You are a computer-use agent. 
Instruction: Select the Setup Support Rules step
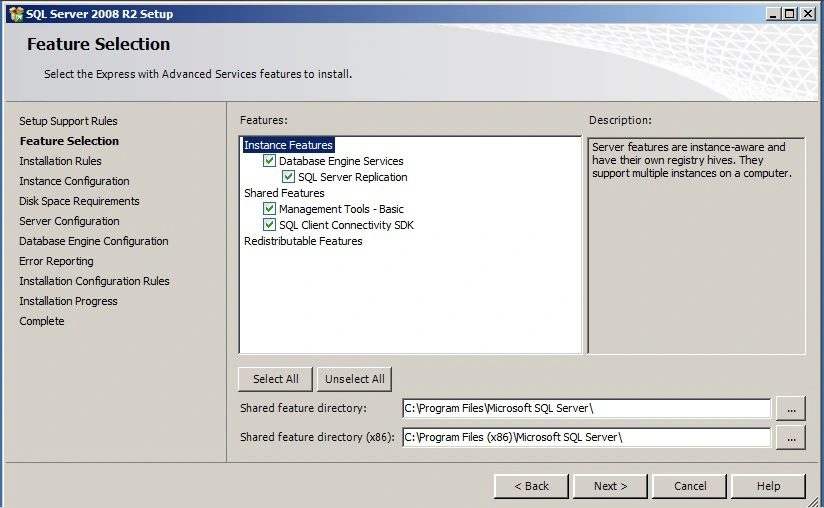click(x=68, y=121)
